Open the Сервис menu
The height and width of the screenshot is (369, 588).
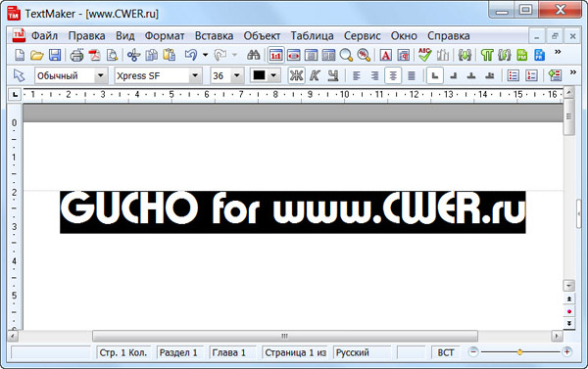point(362,36)
